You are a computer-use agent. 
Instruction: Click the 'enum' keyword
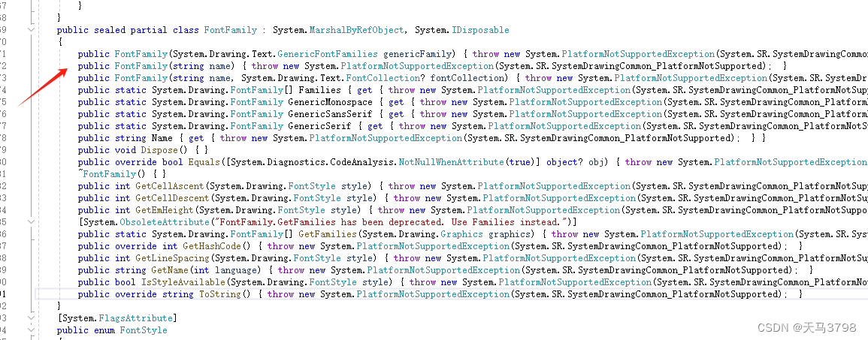pos(104,330)
